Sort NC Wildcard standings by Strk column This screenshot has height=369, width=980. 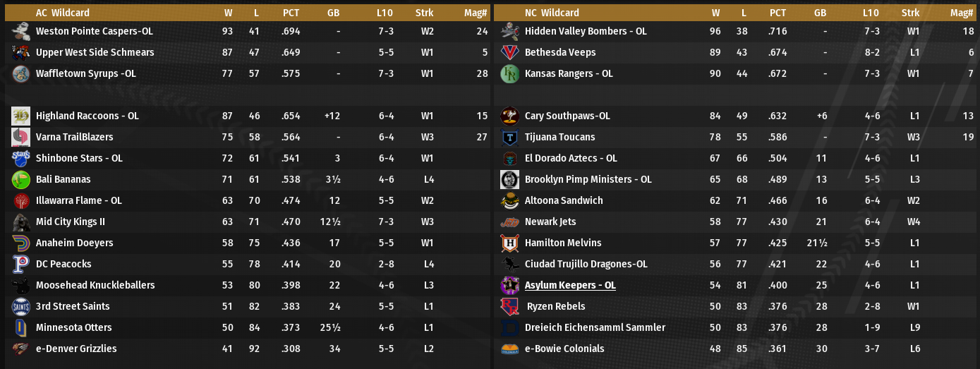coord(910,13)
